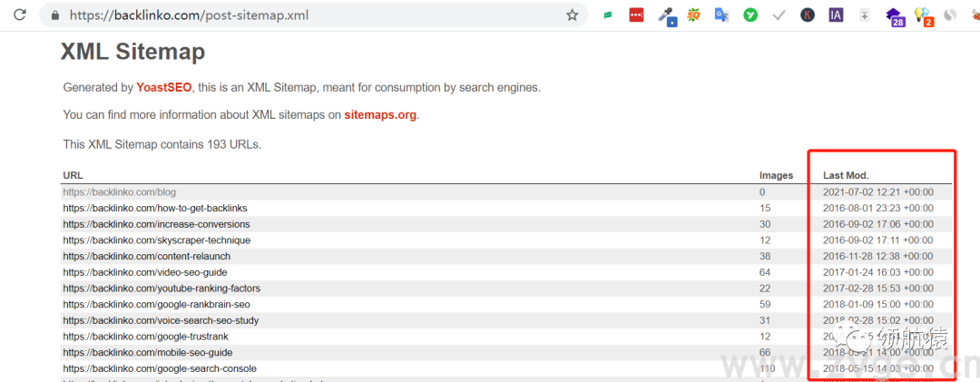
Task: Sort by the Last Mod. column header
Action: pyautogui.click(x=846, y=175)
